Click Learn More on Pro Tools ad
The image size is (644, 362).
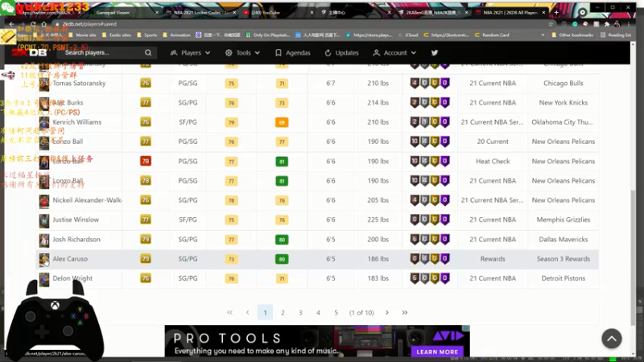[x=437, y=352]
